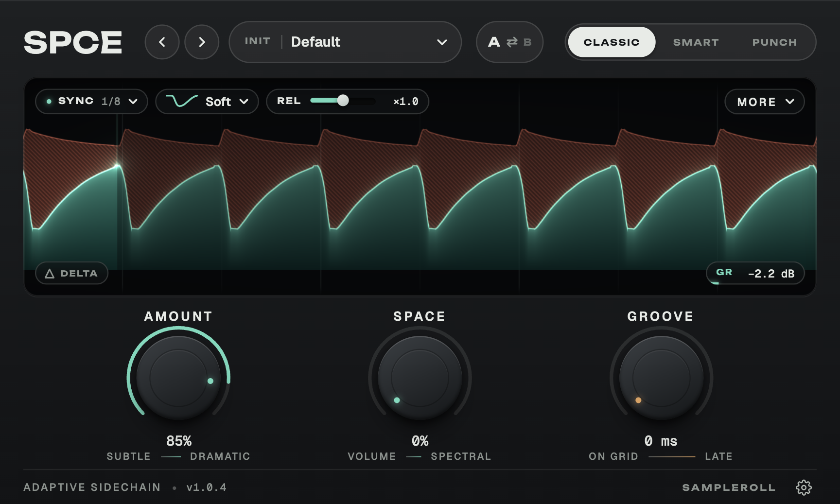Viewport: 840px width, 504px height.
Task: Expand the MORE options menu
Action: 765,102
